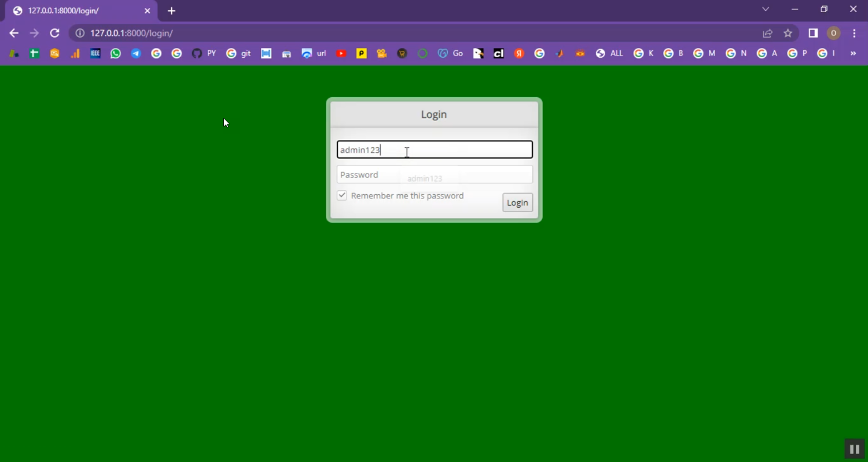Open the IEEE bookmark

[95, 53]
